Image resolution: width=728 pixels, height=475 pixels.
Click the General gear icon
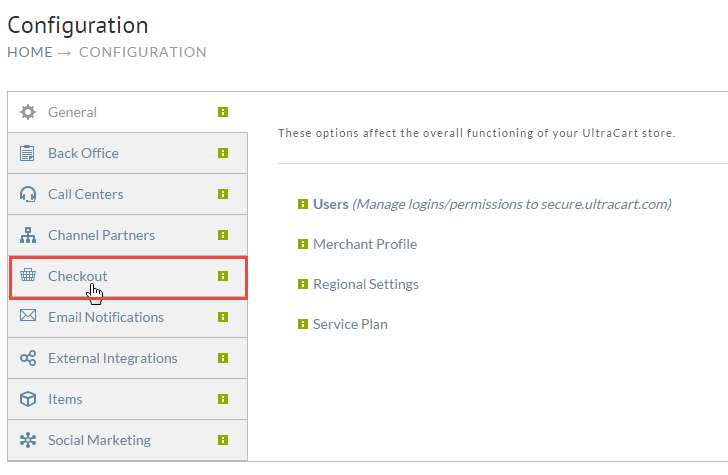pos(28,112)
